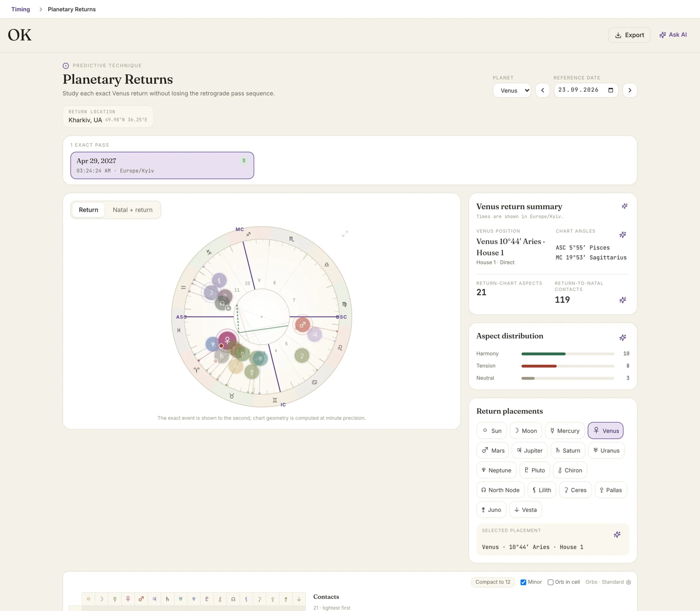
Task: Click the Jupiter glyph on the chart wheel
Action: [315, 334]
